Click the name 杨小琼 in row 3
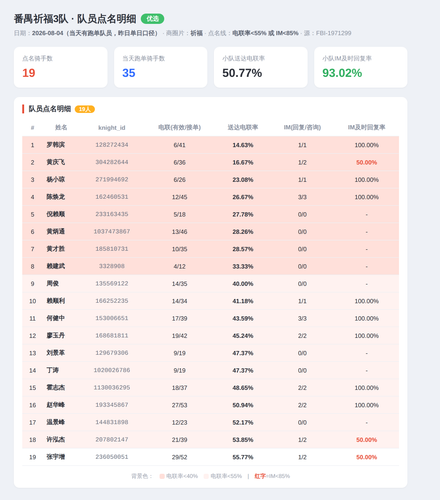This screenshot has height=500, width=440. 56,180
